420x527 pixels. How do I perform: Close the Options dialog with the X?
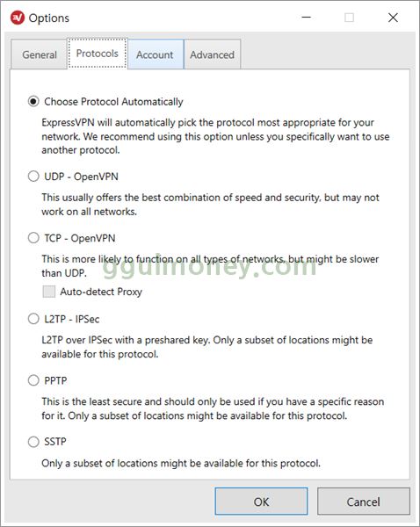(393, 18)
